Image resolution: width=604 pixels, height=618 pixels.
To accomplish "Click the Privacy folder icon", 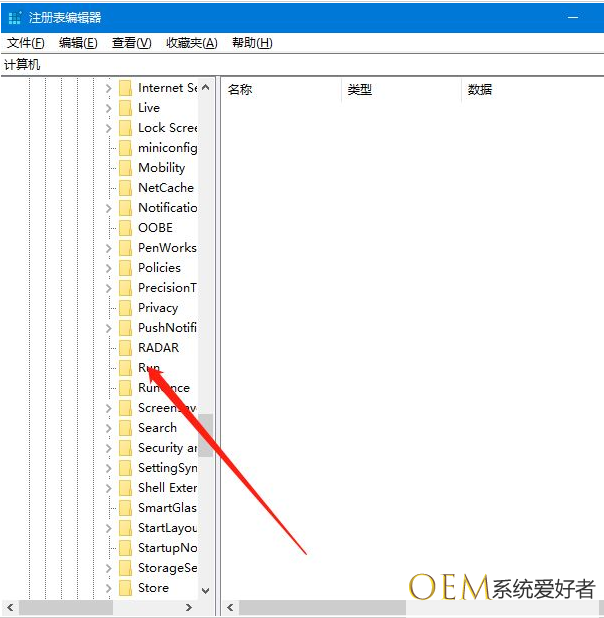I will pos(125,308).
